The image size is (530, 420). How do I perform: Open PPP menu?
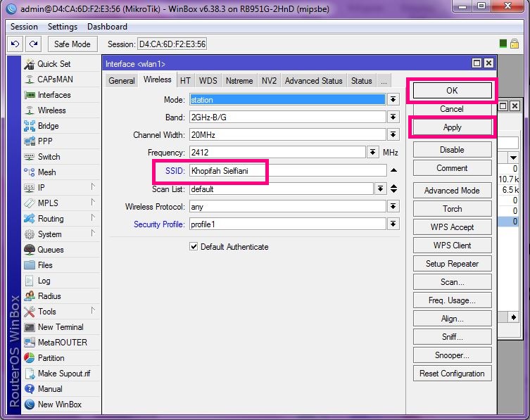point(61,141)
